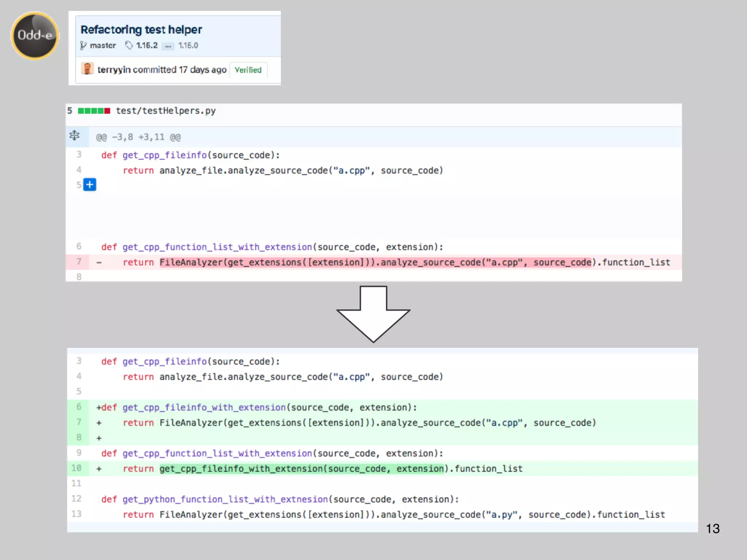Image resolution: width=747 pixels, height=560 pixels.
Task: Expand more tags via the ellipsis button
Action: tap(168, 46)
